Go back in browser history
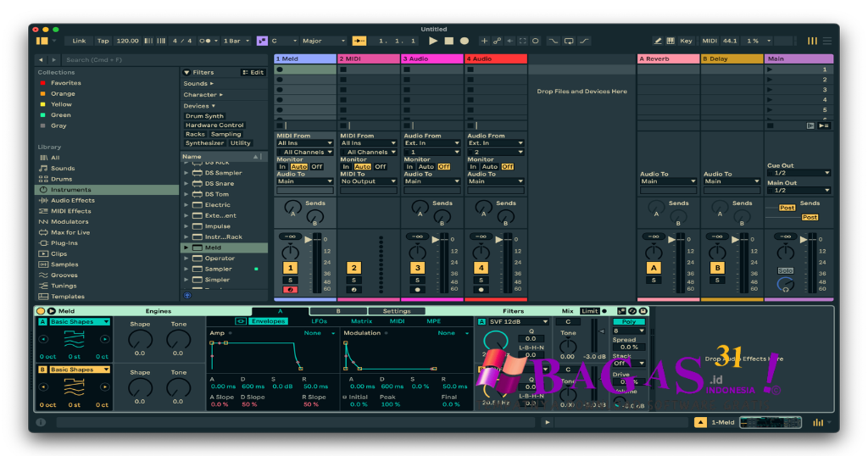This screenshot has width=868, height=456. tap(41, 60)
